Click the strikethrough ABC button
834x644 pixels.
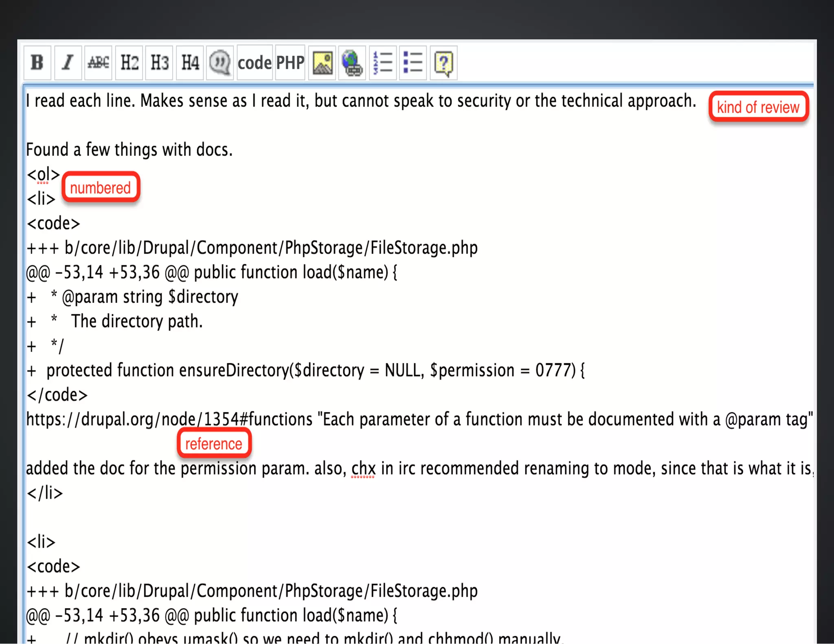98,63
